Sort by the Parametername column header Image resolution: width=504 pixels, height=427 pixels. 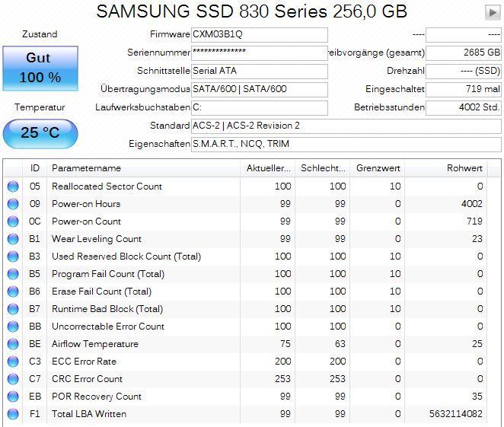[86, 168]
